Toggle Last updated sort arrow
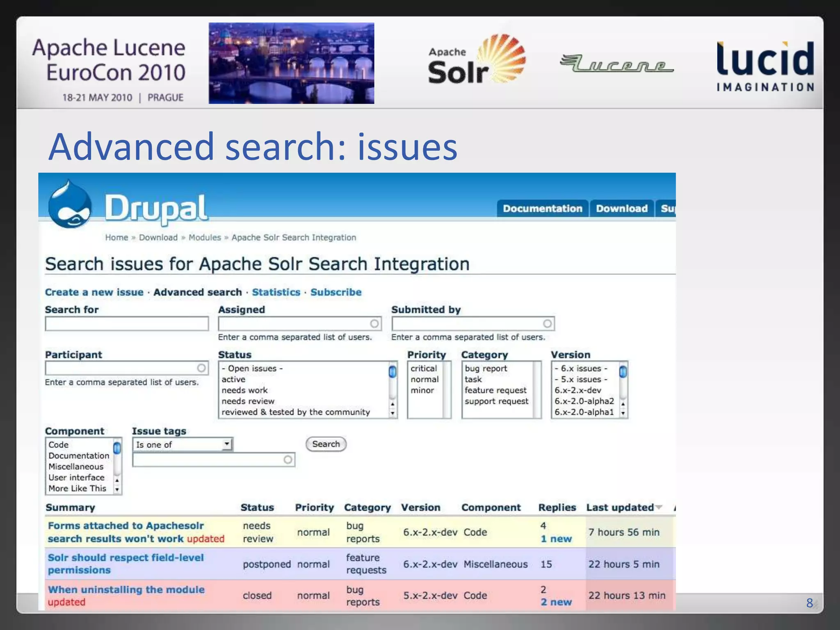This screenshot has height=630, width=840. click(x=659, y=507)
